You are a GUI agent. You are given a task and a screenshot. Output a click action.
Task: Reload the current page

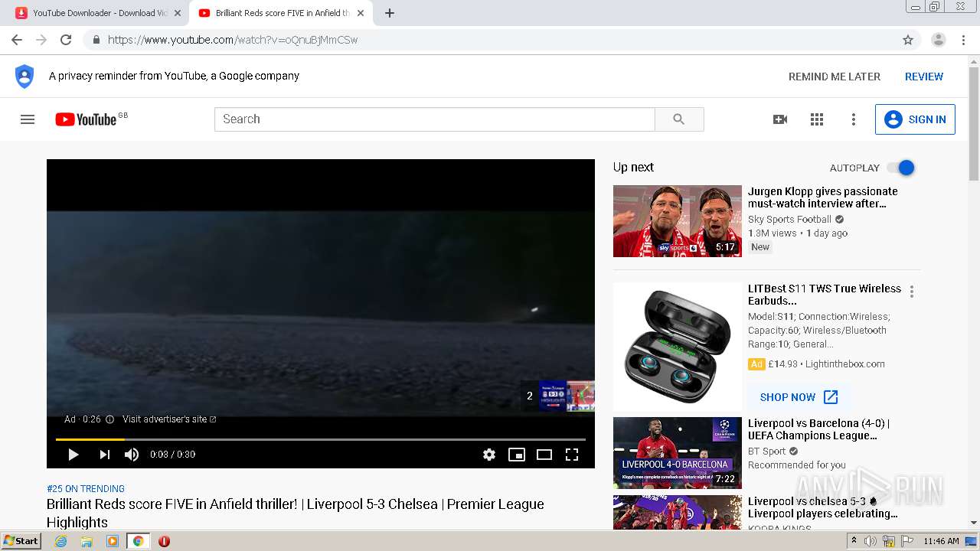[66, 40]
